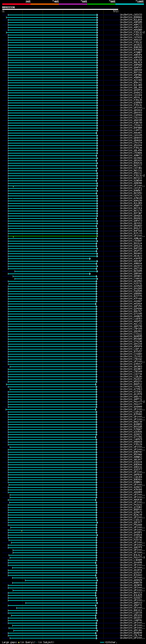Select hit UniRef100_A9PGM5
Screen dimensions: 146x644
131,22
